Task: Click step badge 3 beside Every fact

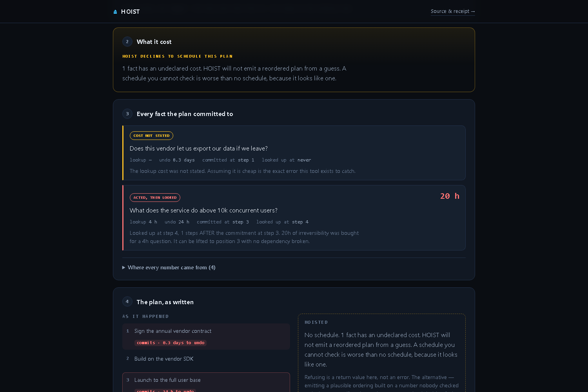Action: click(127, 114)
